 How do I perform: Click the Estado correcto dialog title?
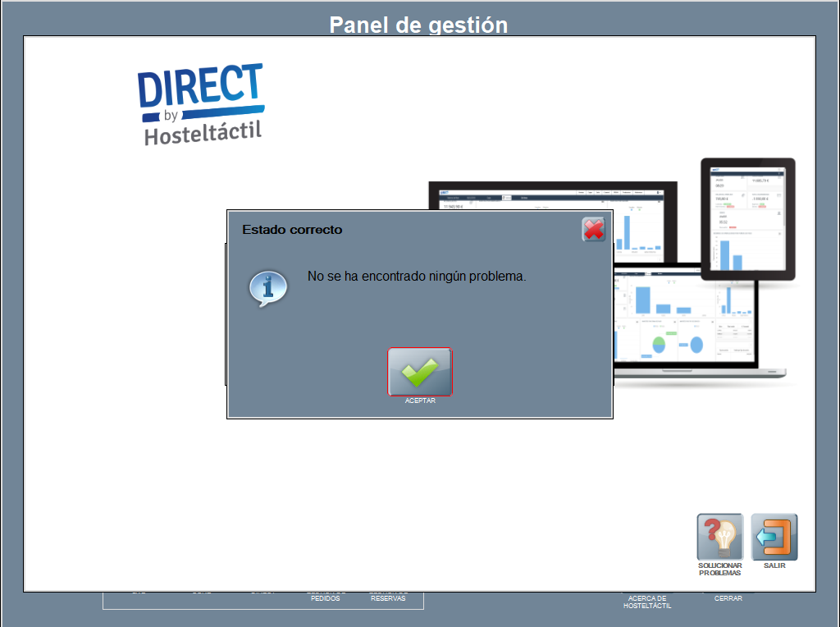[292, 230]
